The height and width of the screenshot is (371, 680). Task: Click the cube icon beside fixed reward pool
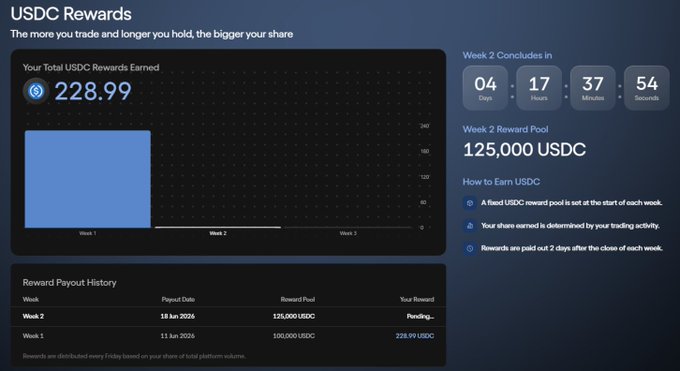coord(469,203)
